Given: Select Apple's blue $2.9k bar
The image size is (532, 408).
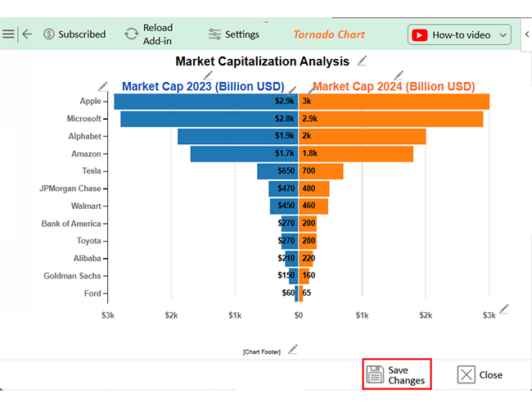Looking at the screenshot, I should 206,102.
